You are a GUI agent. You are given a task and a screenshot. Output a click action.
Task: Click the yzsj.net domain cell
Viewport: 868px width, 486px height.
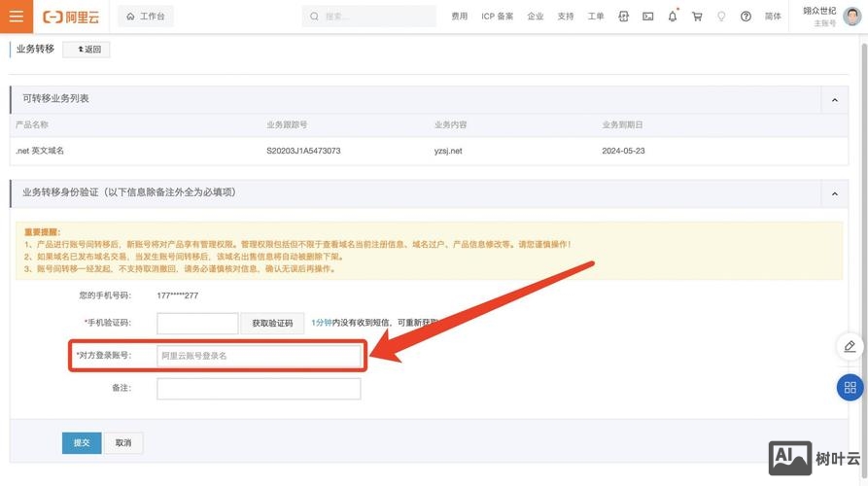click(448, 151)
